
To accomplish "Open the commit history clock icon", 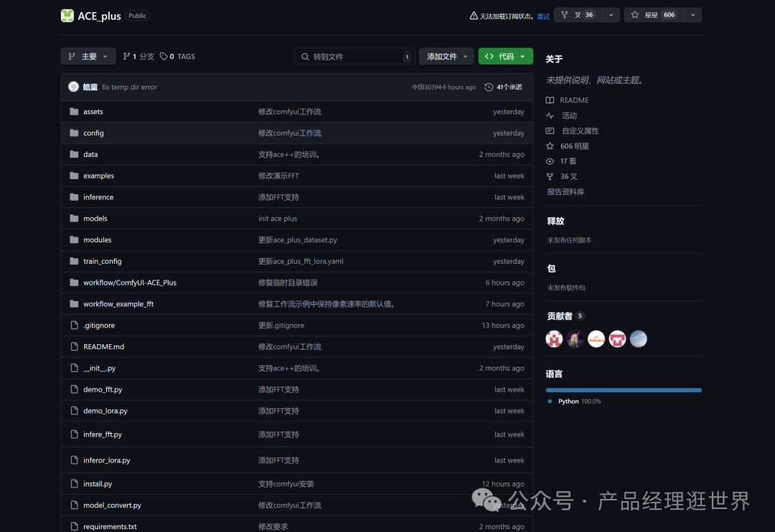I will point(489,87).
